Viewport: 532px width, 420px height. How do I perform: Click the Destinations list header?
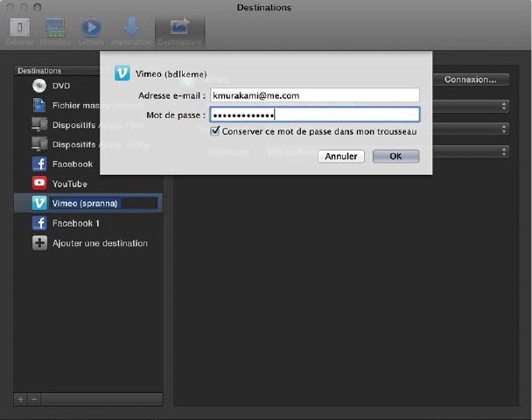(x=57, y=71)
